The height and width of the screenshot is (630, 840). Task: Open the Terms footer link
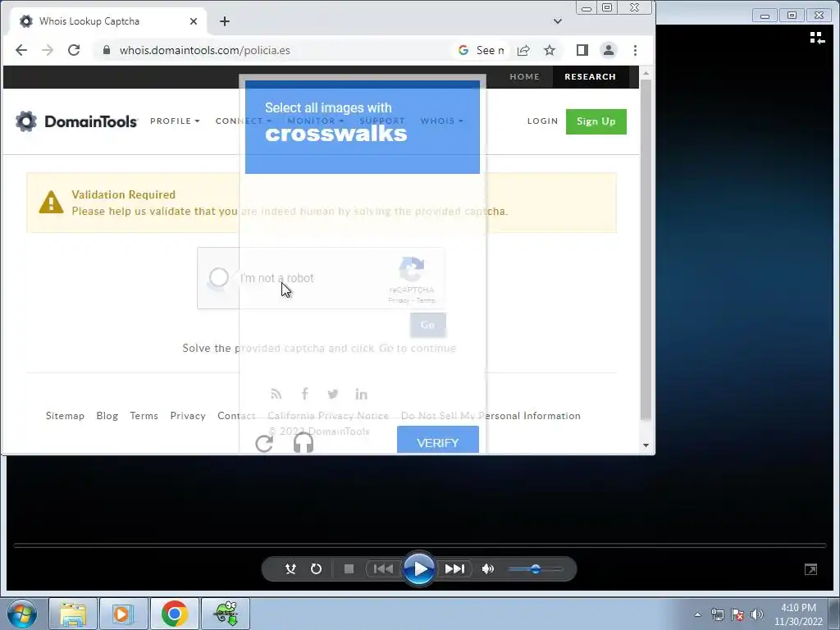tap(144, 416)
